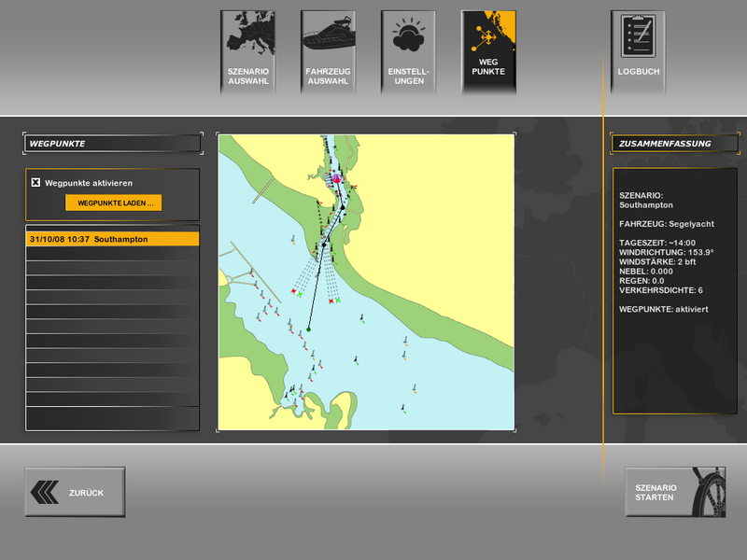Screen dimensions: 747x560
Task: Click the waypoint arrows icon on Wegpunkte tab
Action: pyautogui.click(x=487, y=35)
